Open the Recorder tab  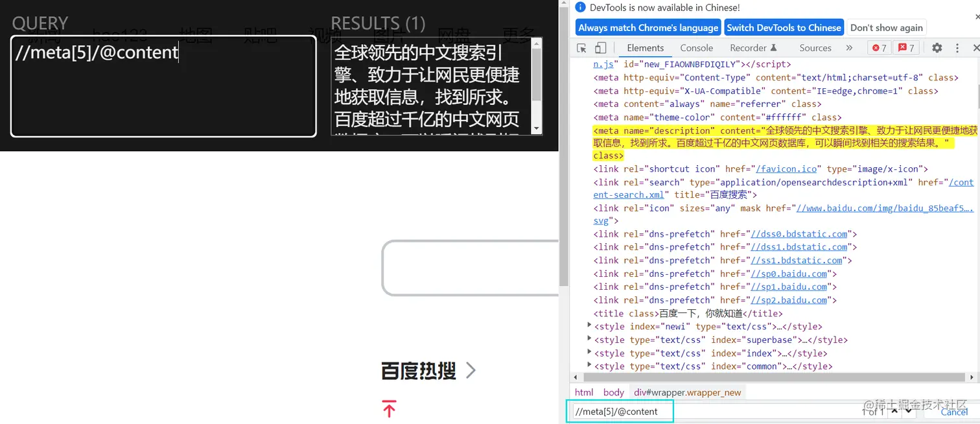(x=753, y=48)
